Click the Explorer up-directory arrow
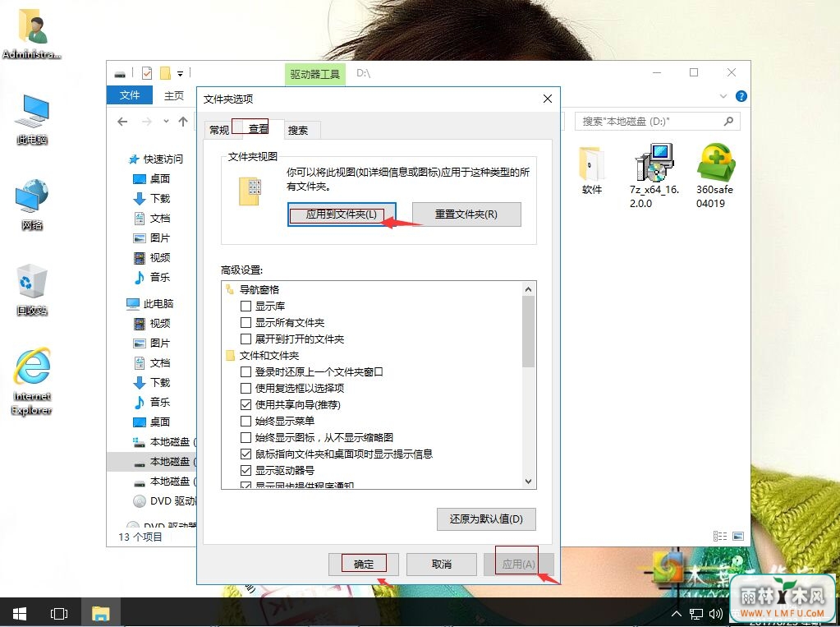840x627 pixels. [x=182, y=122]
